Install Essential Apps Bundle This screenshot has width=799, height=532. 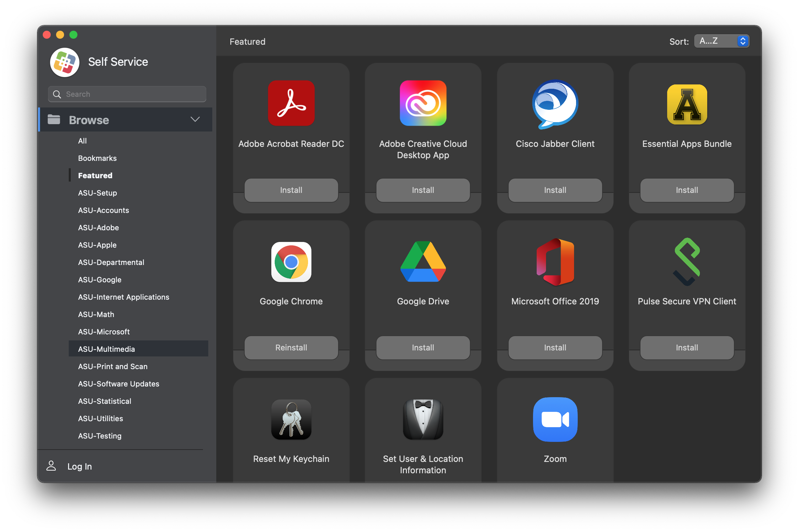point(687,190)
